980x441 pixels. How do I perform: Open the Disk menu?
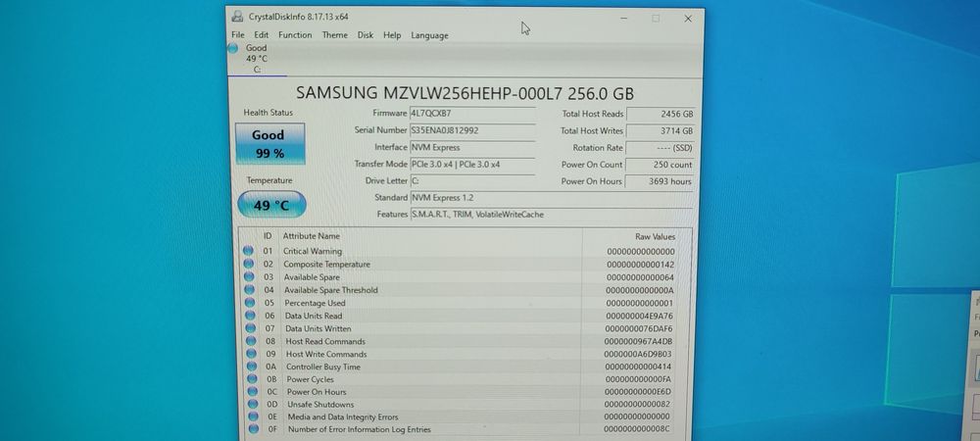tap(365, 35)
